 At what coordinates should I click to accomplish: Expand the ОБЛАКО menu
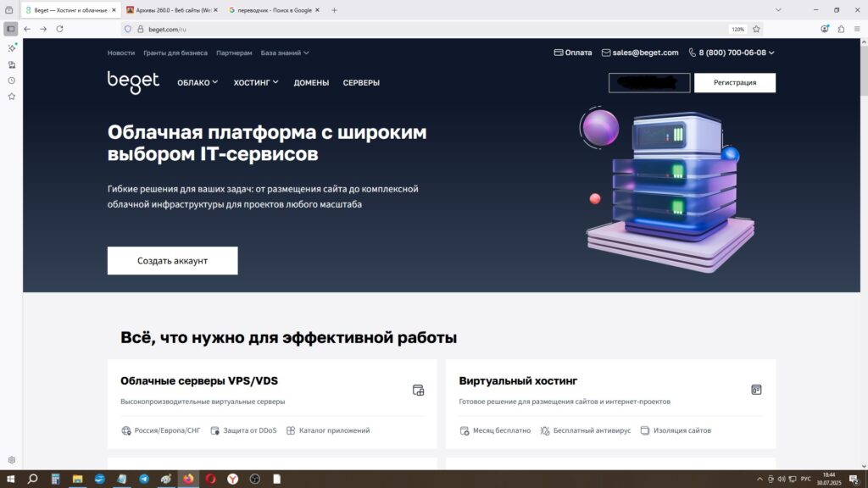point(198,82)
